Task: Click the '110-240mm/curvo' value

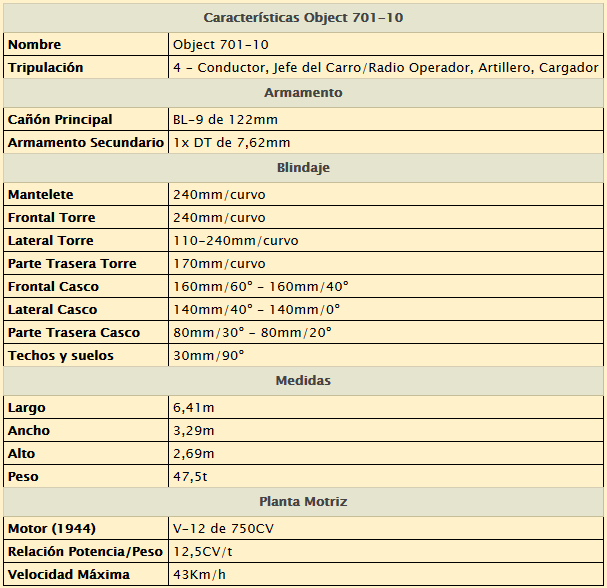Action: (236, 240)
